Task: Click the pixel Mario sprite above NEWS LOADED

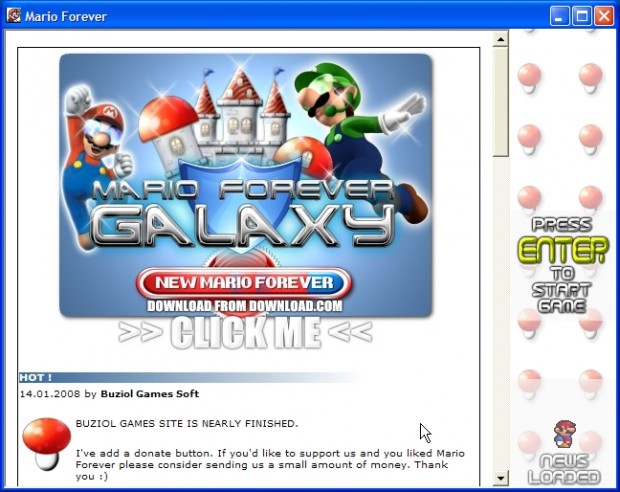Action: 565,434
